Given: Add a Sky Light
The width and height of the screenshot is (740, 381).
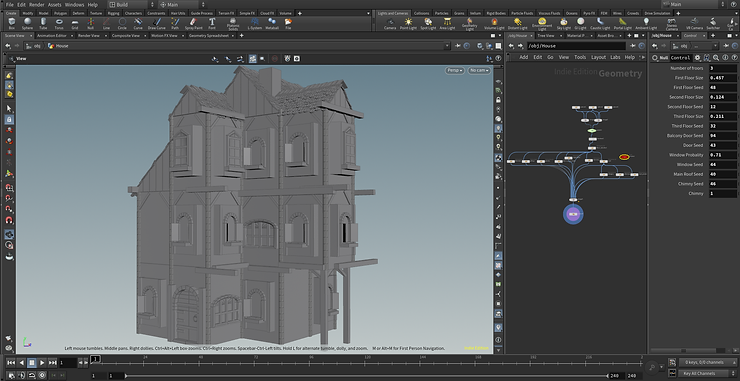Looking at the screenshot, I should [563, 24].
